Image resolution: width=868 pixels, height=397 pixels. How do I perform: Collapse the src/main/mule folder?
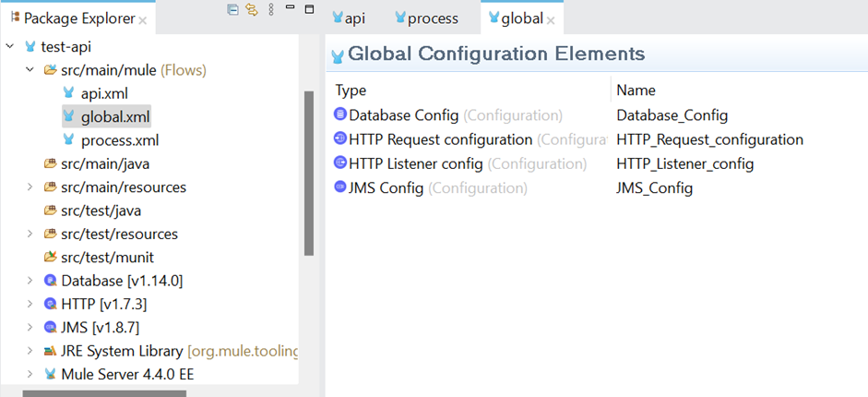[x=30, y=70]
